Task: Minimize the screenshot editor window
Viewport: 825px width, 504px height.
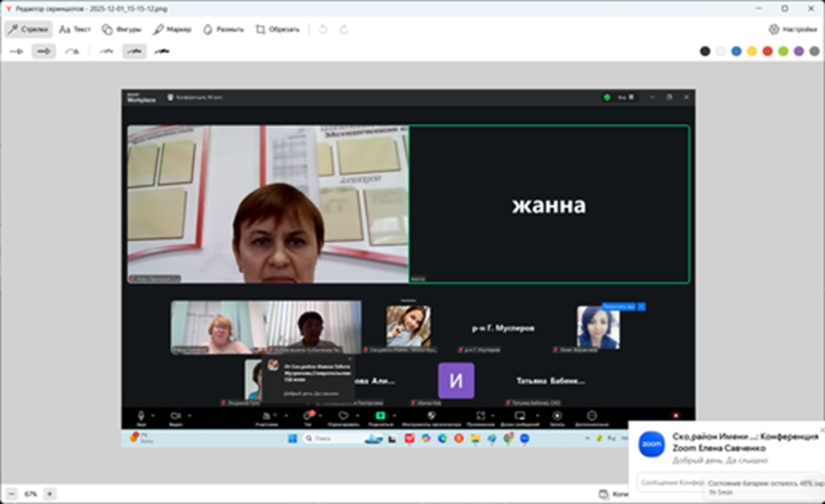Action: click(x=758, y=8)
